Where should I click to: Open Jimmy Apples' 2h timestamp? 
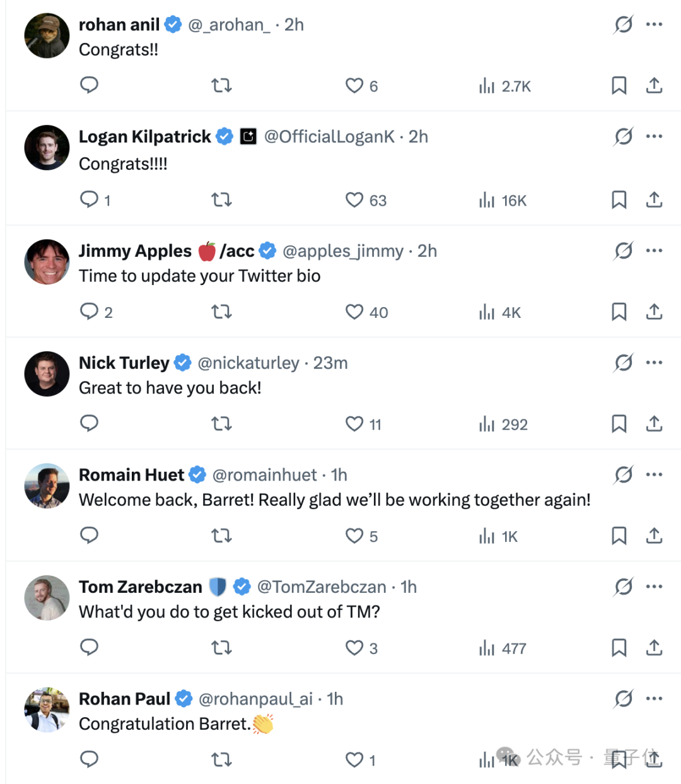pos(428,251)
